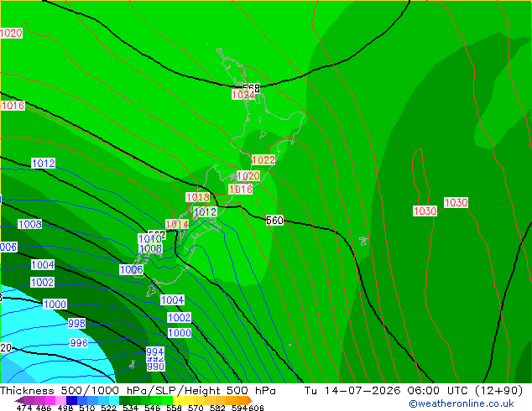Screen dimensions: 532x411
Task: Click the black '560' height contour label
Action: click(x=274, y=221)
